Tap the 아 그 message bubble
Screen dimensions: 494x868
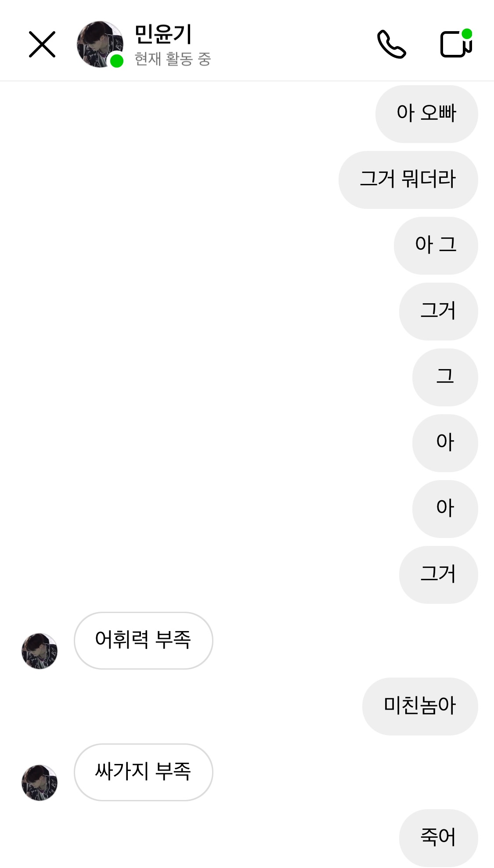(436, 245)
